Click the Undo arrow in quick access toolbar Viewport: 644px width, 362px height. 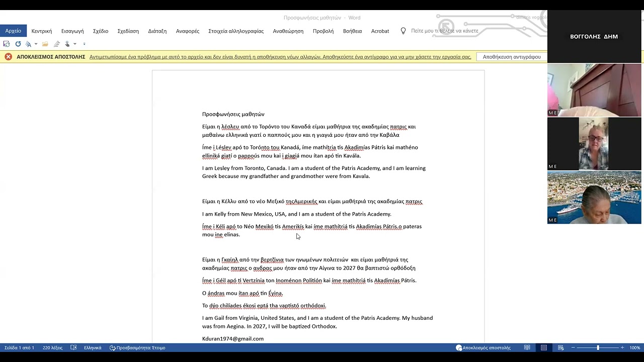click(18, 44)
